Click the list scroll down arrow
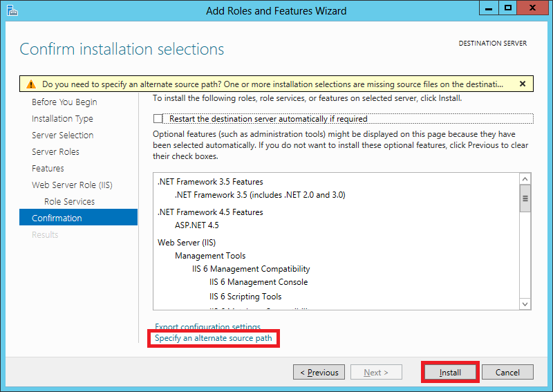Viewport: 553px width, 392px height. [x=525, y=304]
